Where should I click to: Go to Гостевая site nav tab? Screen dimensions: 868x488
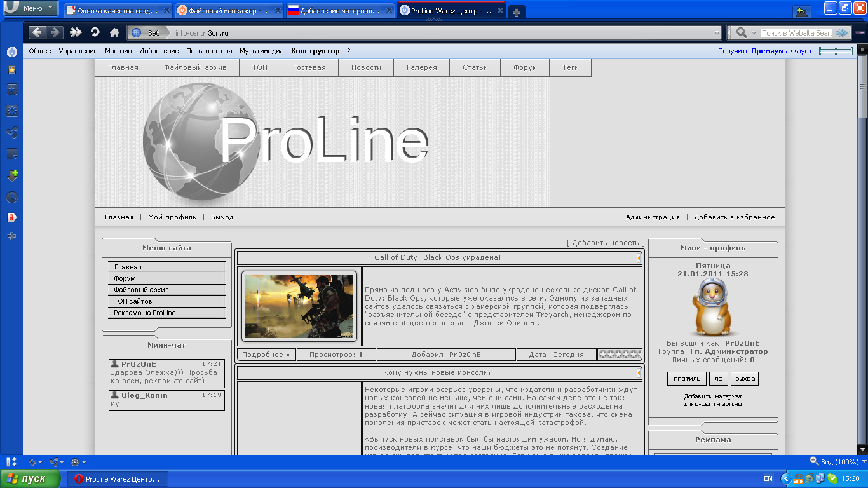pos(309,67)
